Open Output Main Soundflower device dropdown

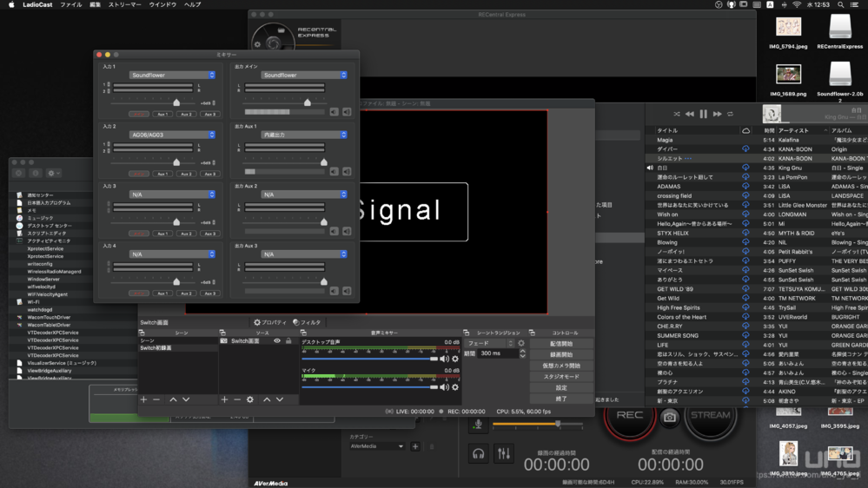(304, 76)
